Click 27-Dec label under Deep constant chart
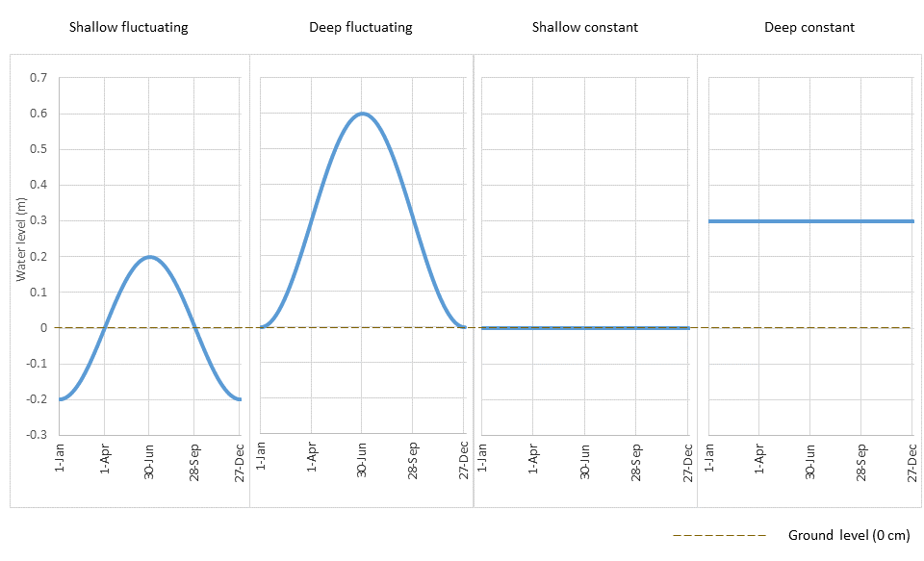 pyautogui.click(x=911, y=461)
